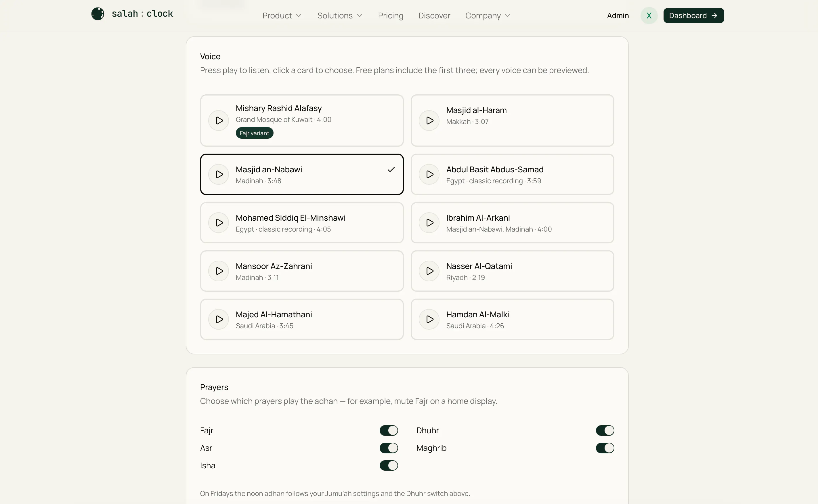Select the Mansoor Az-Zahrani voice name
This screenshot has width=818, height=504.
pos(274,266)
